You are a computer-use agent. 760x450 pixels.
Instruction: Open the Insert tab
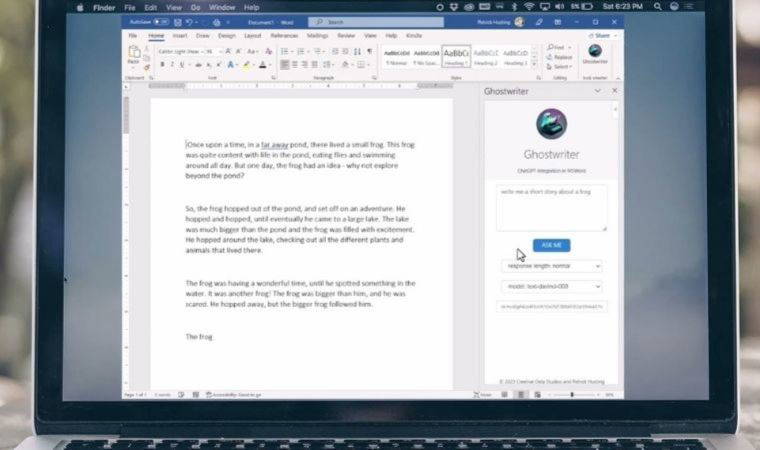[180, 35]
